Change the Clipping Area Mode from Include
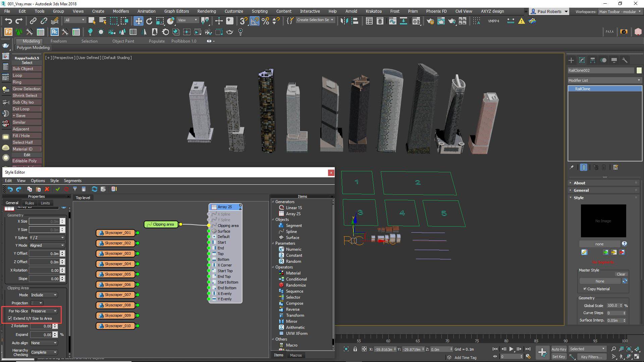The image size is (644, 362). coord(44,295)
